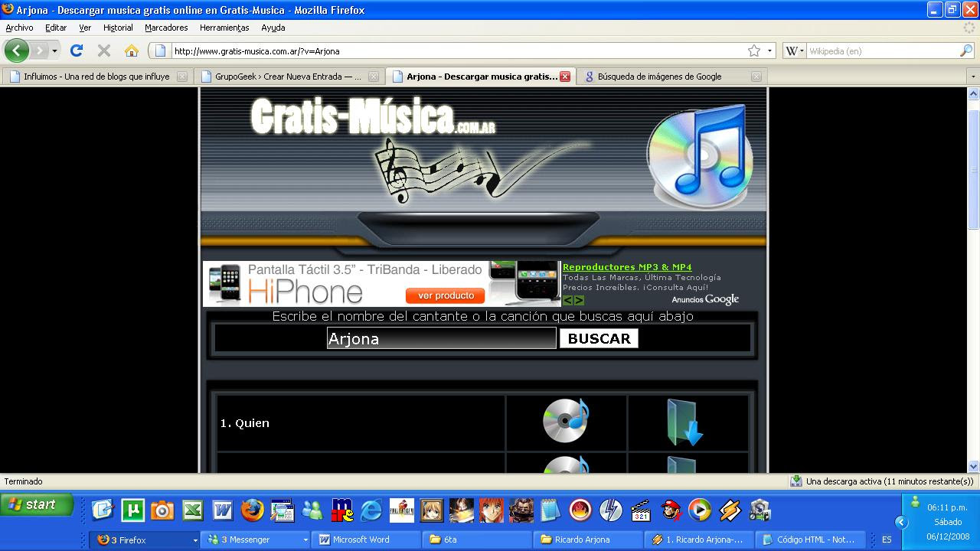Open the list all tabs dropdown

pos(973,77)
